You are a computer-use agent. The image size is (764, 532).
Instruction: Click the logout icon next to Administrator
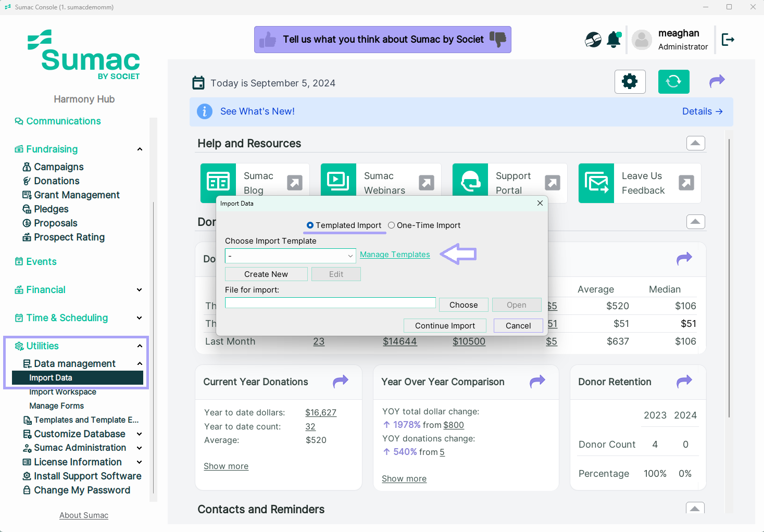tap(728, 40)
